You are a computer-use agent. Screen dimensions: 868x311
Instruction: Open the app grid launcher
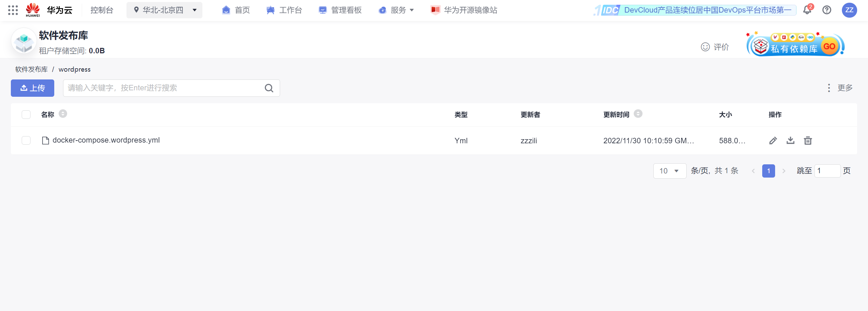(13, 10)
